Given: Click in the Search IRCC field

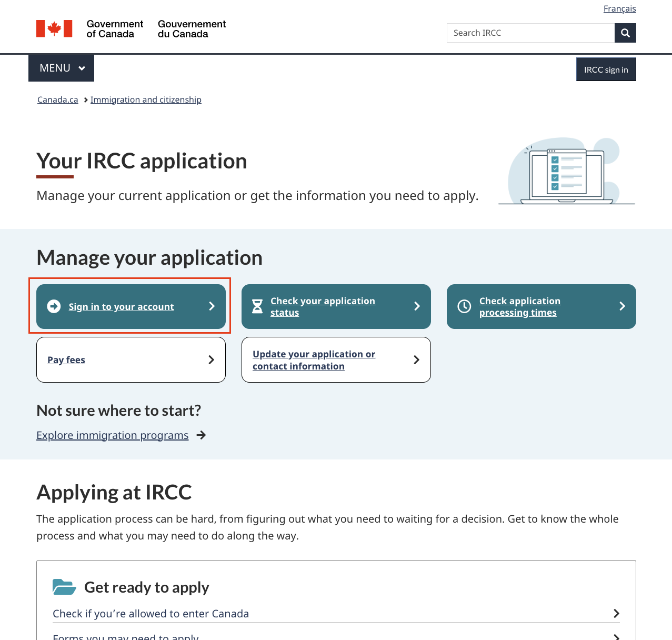Looking at the screenshot, I should tap(530, 33).
